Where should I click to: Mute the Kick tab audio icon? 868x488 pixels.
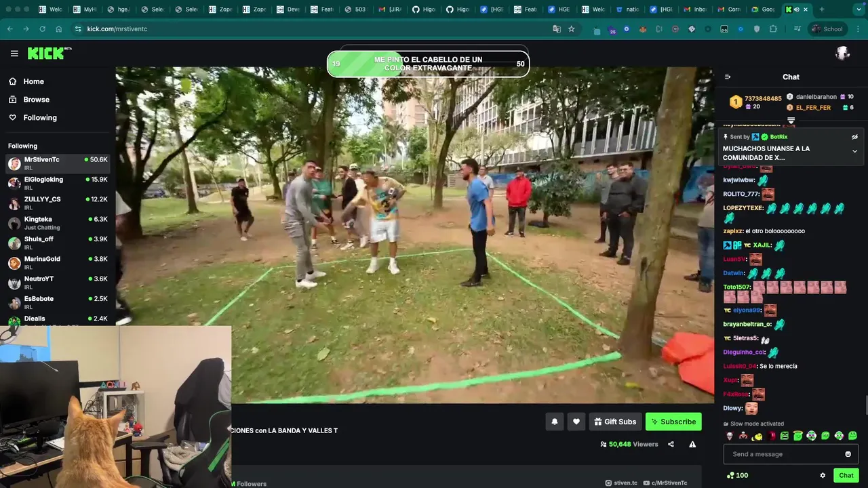click(796, 9)
